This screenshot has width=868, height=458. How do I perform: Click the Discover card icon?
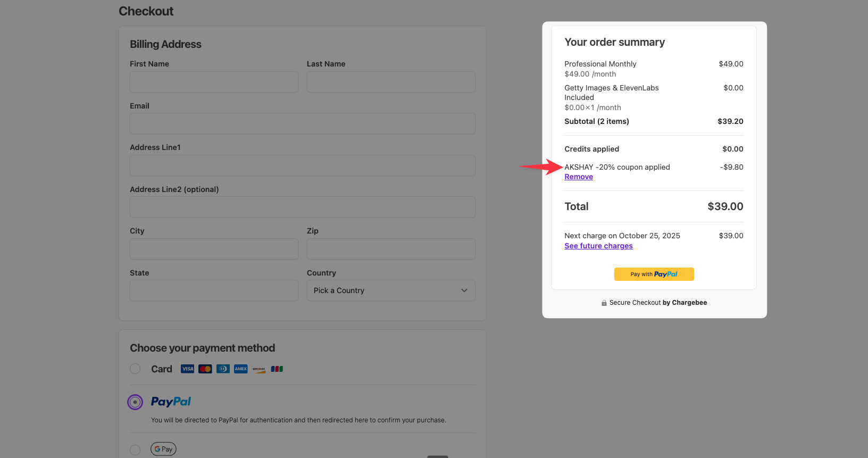pyautogui.click(x=259, y=369)
